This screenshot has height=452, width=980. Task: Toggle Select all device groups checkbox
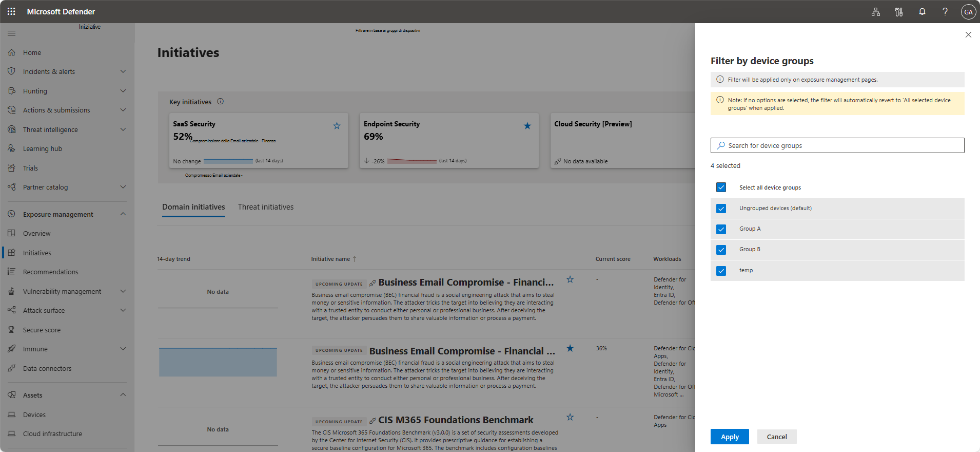coord(721,187)
